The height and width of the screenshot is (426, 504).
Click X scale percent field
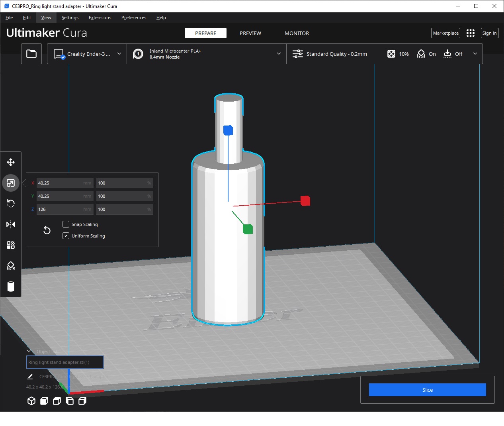pyautogui.click(x=125, y=183)
